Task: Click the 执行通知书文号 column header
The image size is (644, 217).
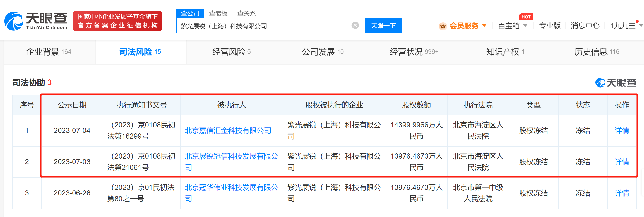Action: tap(142, 105)
